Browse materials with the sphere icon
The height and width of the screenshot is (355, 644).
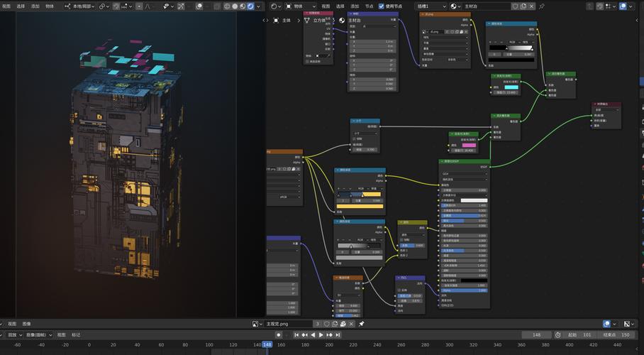coord(455,6)
